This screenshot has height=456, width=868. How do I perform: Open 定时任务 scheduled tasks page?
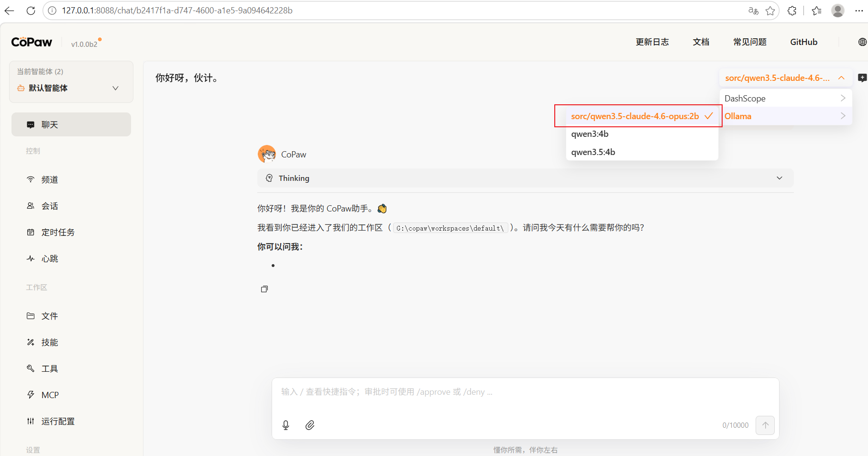click(x=71, y=232)
